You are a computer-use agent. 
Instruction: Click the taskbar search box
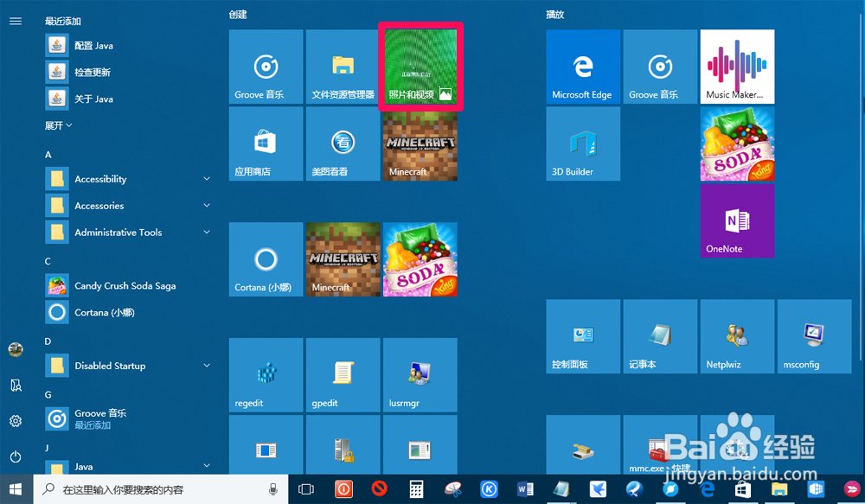pos(161,489)
